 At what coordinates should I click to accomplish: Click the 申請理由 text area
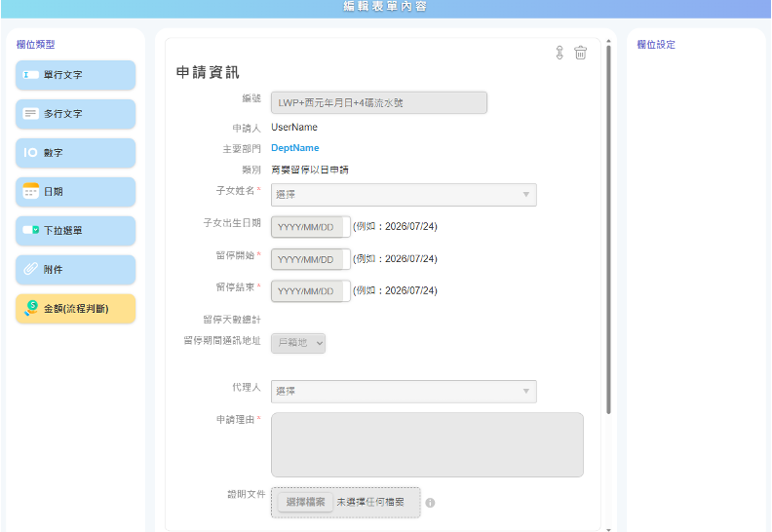coord(427,445)
